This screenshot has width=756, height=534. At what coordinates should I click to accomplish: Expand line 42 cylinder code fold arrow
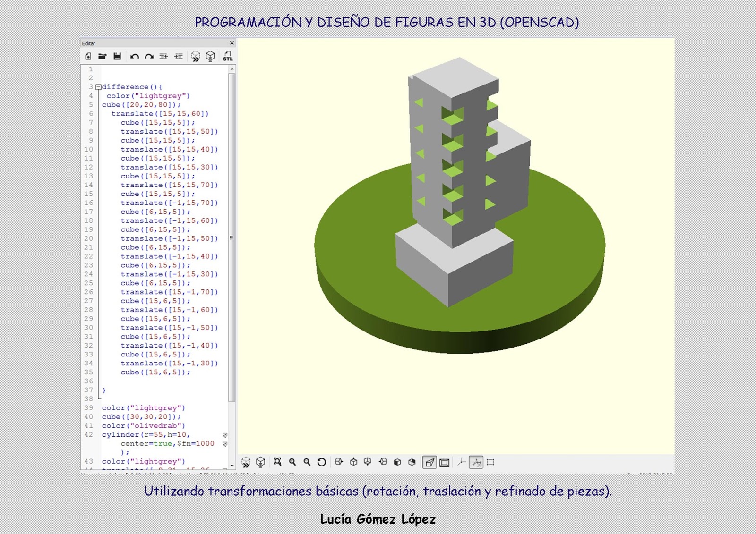pos(225,435)
